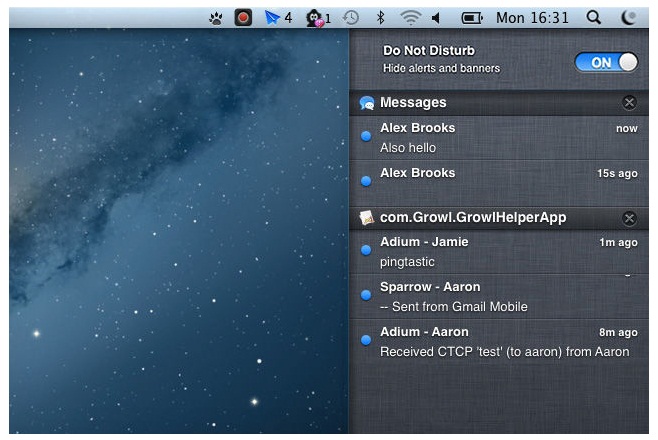Viewport: 658px width, 440px height.
Task: Click the blue dot beside 'Also hello'
Action: (366, 136)
